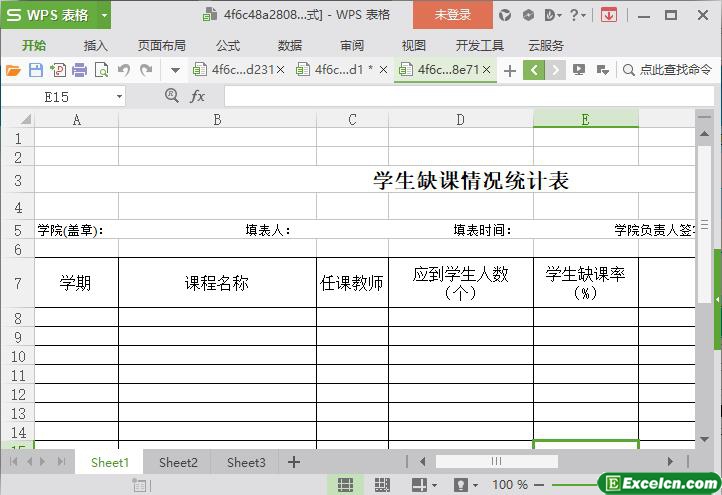Save the workbook with the floppy icon
This screenshot has height=495, width=722.
coord(36,70)
